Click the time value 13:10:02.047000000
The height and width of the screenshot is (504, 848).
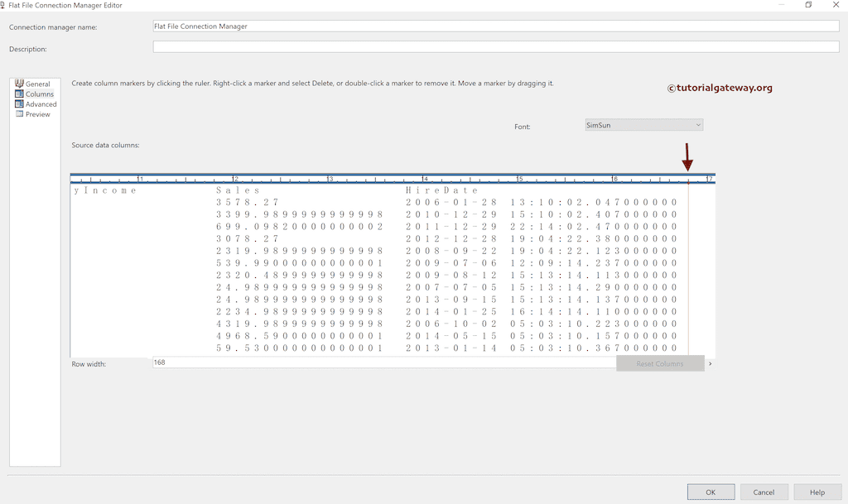pyautogui.click(x=593, y=202)
